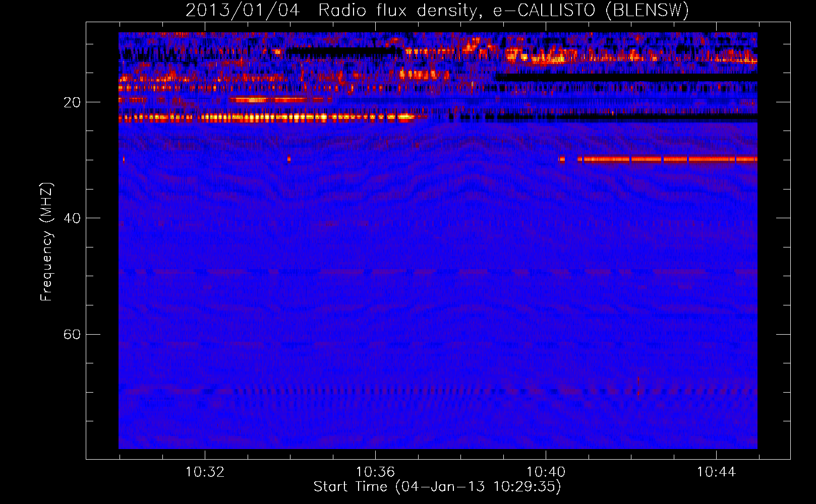This screenshot has width=816, height=504.
Task: Click the 'Start Time (04-Jan-13 10:29:35)' label
Action: [x=437, y=487]
